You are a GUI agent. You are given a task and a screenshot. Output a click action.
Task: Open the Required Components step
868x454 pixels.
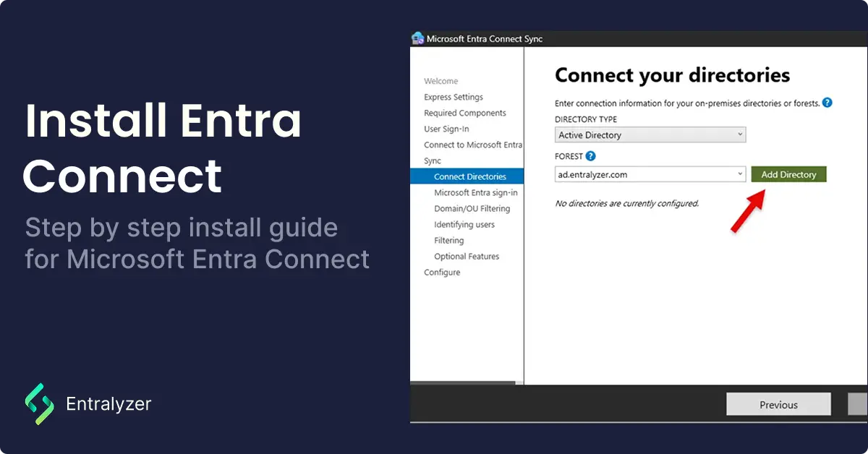coord(465,113)
